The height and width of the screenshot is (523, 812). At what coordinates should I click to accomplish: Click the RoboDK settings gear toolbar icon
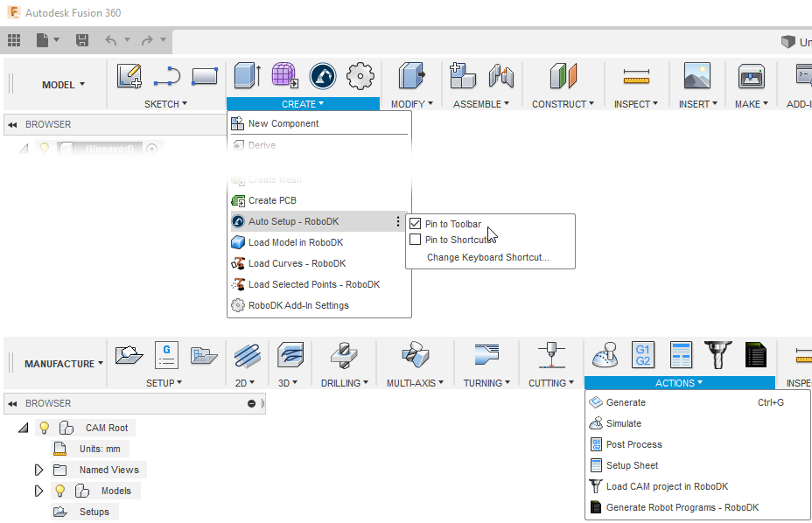coord(360,77)
